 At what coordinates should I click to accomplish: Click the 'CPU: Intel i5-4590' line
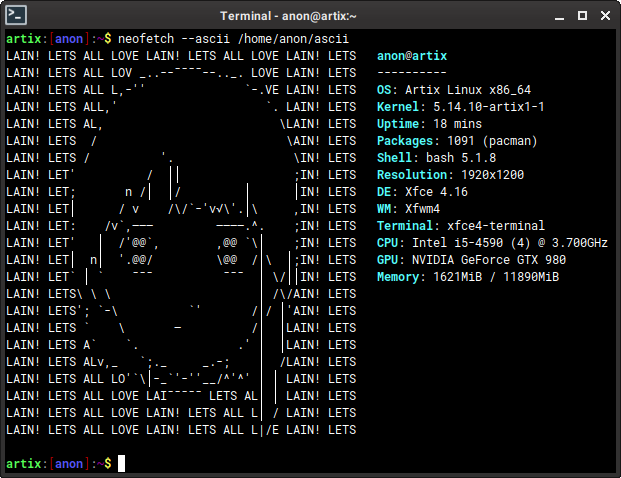point(492,243)
